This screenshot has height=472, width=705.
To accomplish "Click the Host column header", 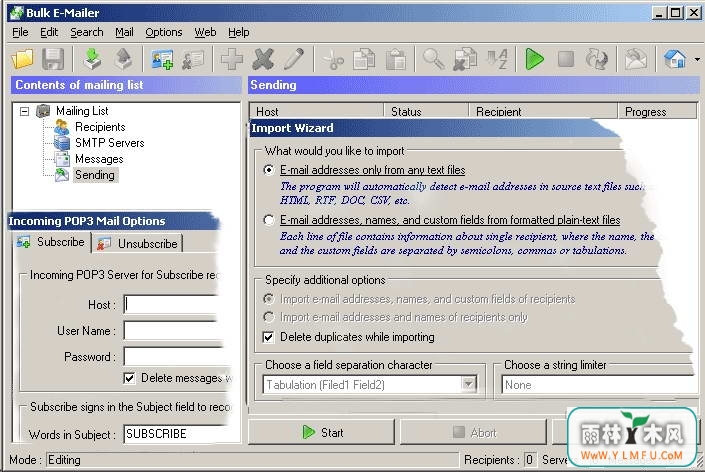I will click(x=317, y=111).
